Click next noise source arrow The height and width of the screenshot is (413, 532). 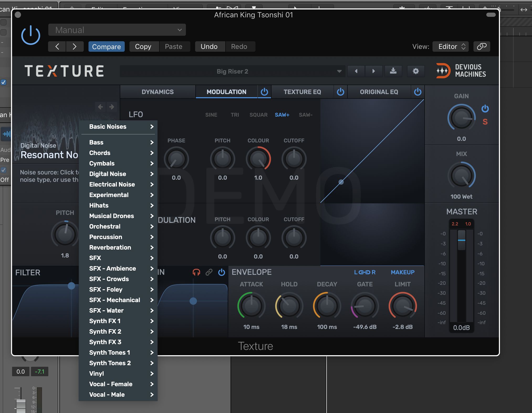click(x=112, y=107)
